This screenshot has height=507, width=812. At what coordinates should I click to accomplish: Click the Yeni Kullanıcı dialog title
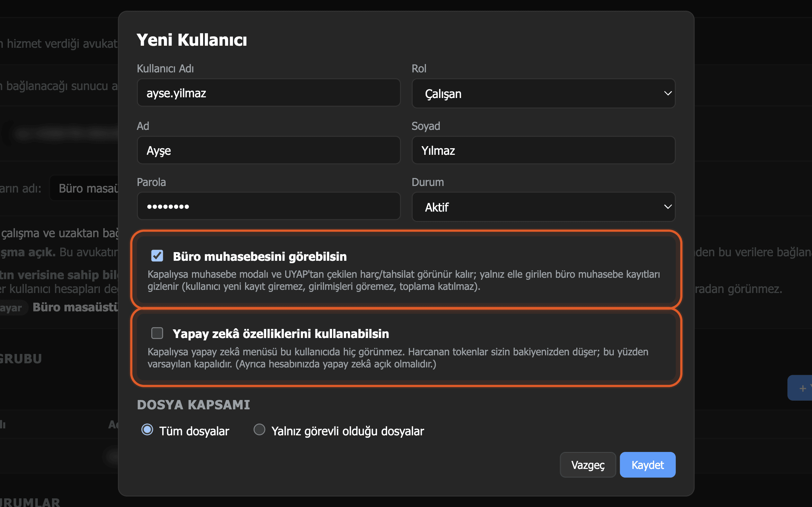[x=192, y=40]
